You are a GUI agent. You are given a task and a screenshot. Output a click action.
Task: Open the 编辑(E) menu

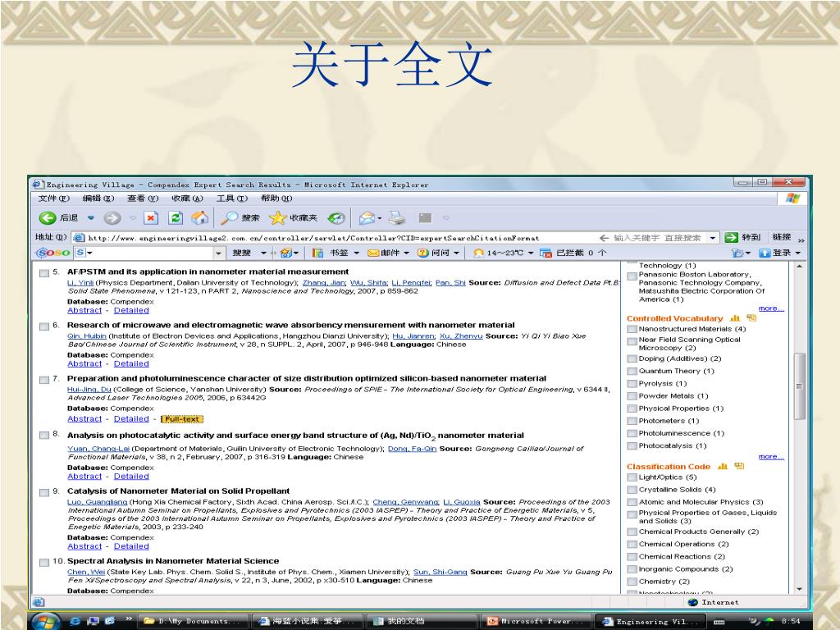(x=98, y=199)
